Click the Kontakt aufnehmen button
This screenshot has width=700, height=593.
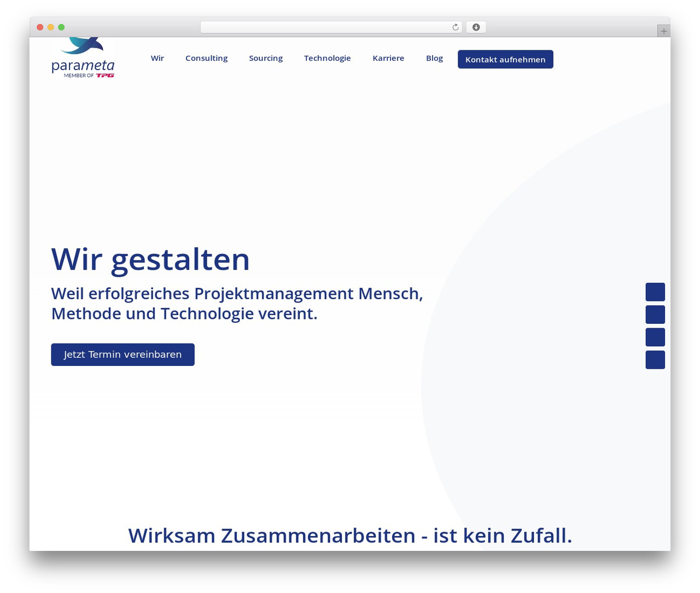click(505, 59)
